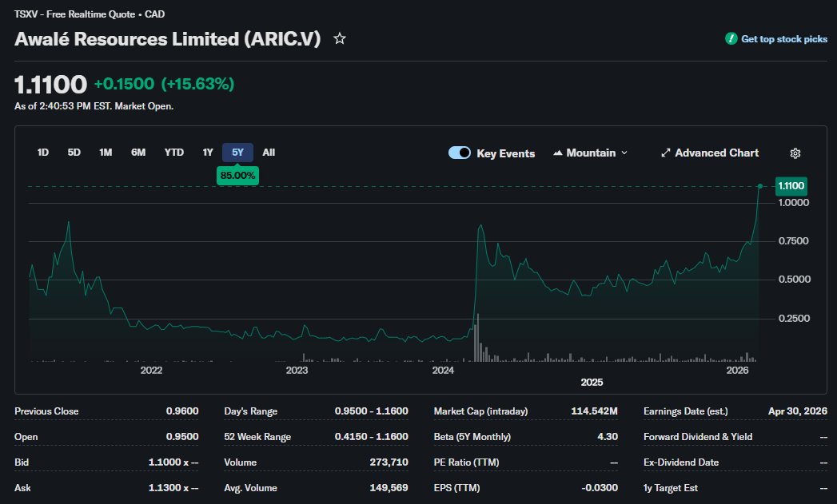Select the YTD time range
The height and width of the screenshot is (504, 837).
[x=174, y=153]
